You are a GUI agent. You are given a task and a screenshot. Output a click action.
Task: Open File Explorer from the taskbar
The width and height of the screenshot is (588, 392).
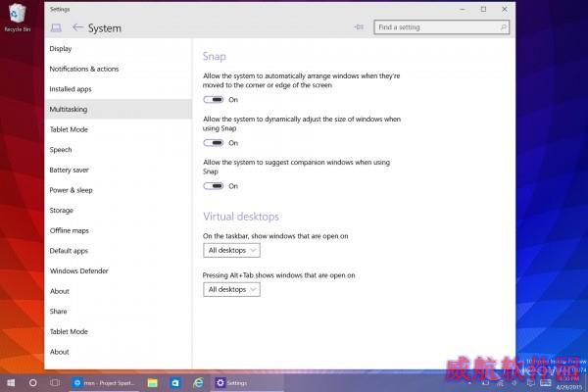point(152,383)
